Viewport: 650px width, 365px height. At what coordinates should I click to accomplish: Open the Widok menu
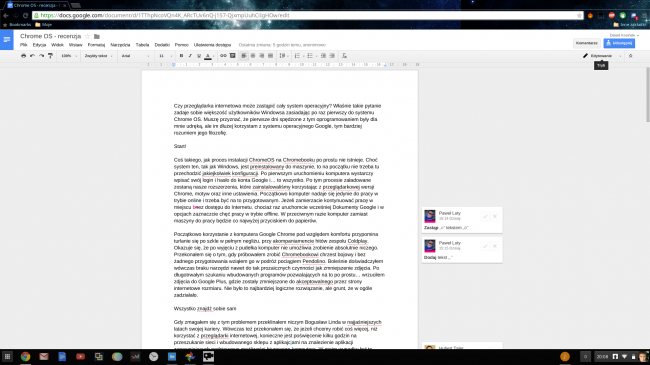[x=57, y=45]
